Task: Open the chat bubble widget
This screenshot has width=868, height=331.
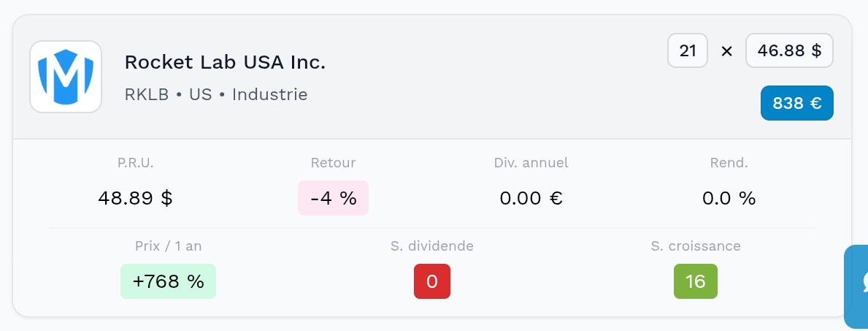Action: [856, 286]
